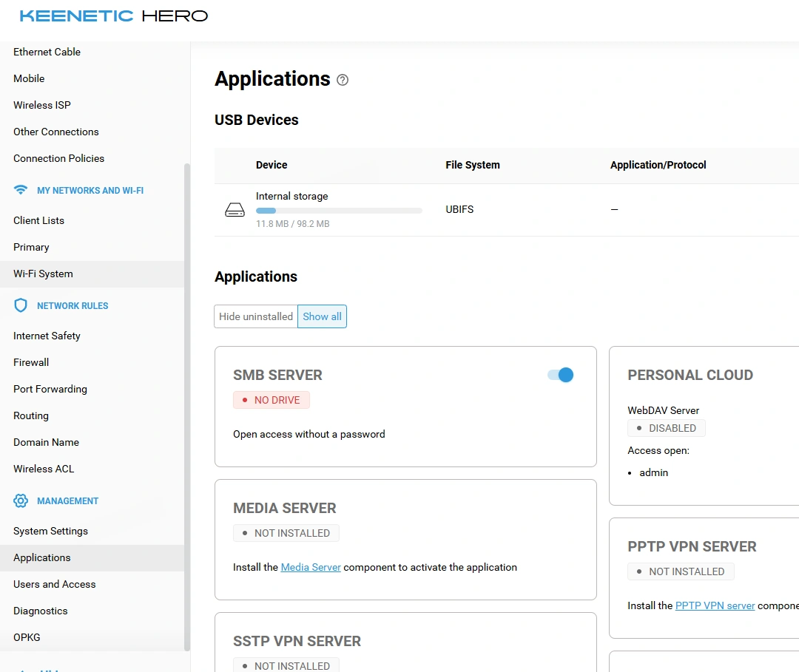
Task: Open Mobile connection page
Action: coord(29,78)
